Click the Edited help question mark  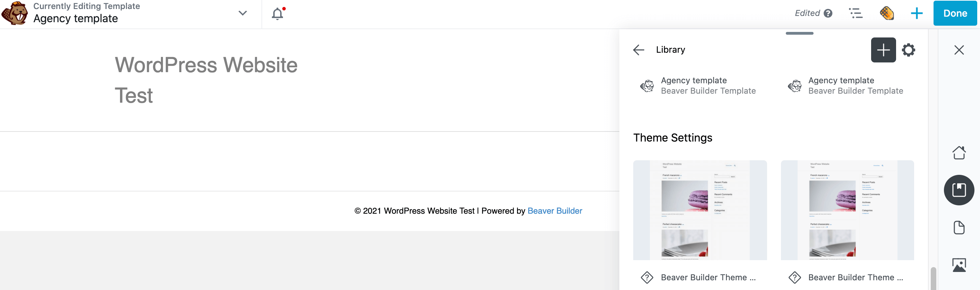(828, 13)
